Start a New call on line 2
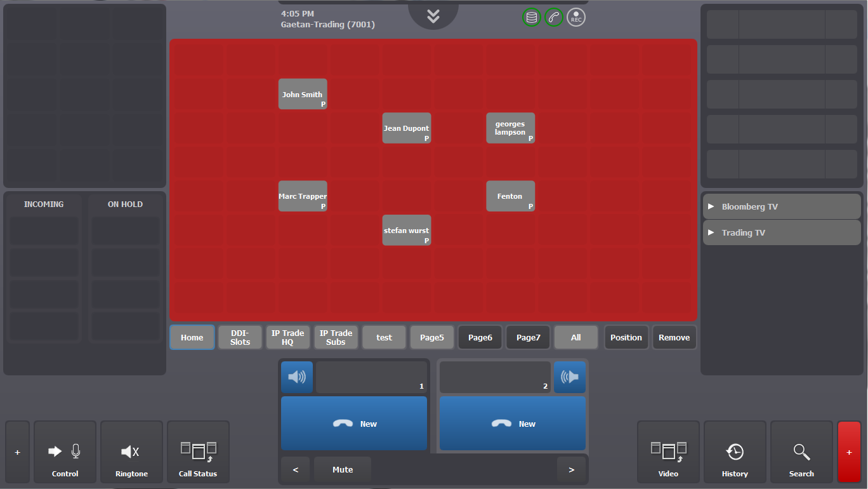The image size is (868, 489). coord(513,424)
